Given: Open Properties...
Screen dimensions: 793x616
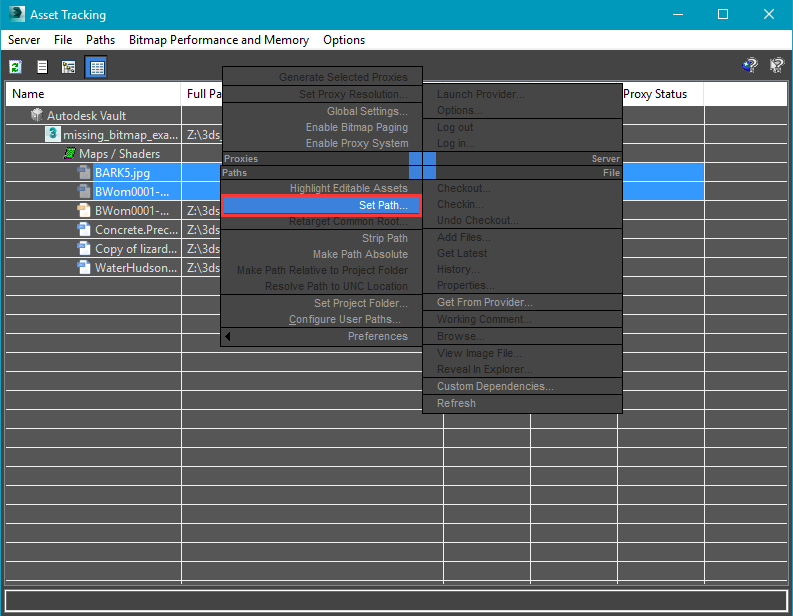Looking at the screenshot, I should [x=465, y=286].
